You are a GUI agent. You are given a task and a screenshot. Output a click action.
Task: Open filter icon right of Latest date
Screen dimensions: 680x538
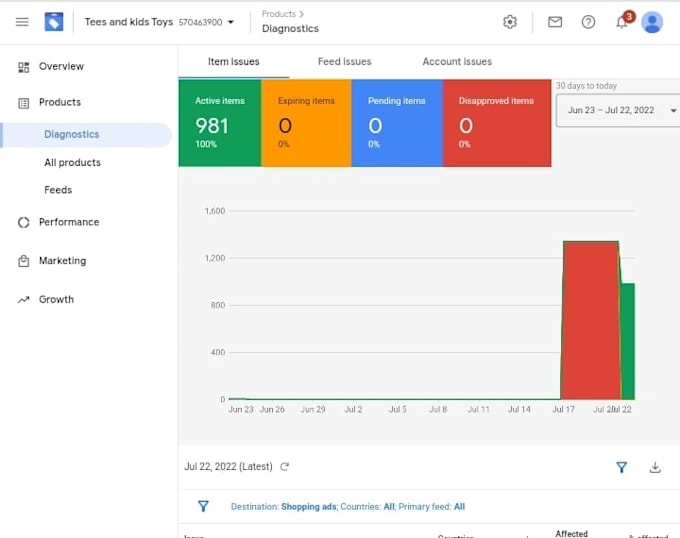[621, 467]
